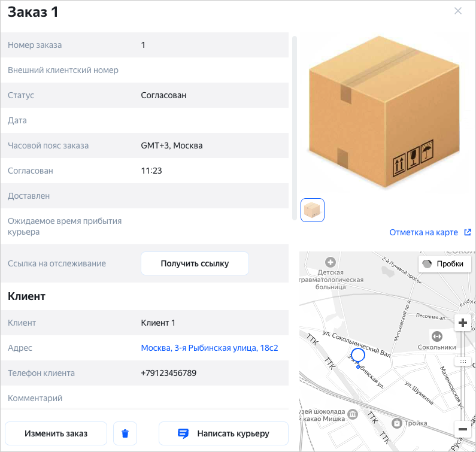Select the box photo thumbnail
Image resolution: width=476 pixels, height=452 pixels.
click(313, 210)
